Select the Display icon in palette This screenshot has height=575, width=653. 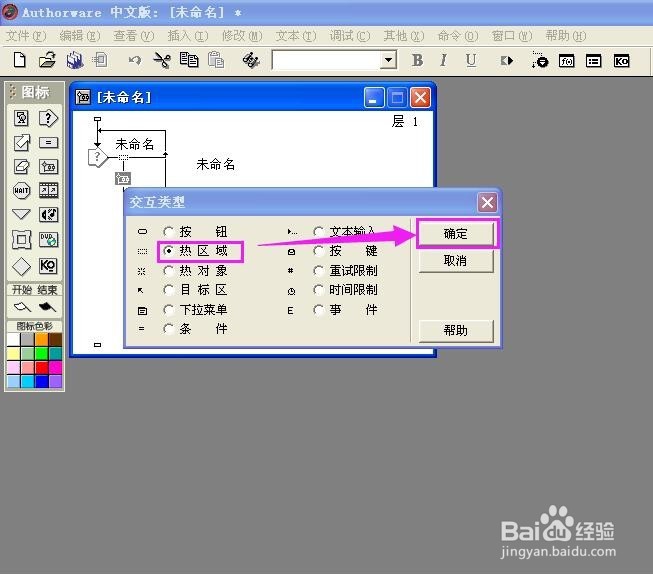tap(21, 118)
